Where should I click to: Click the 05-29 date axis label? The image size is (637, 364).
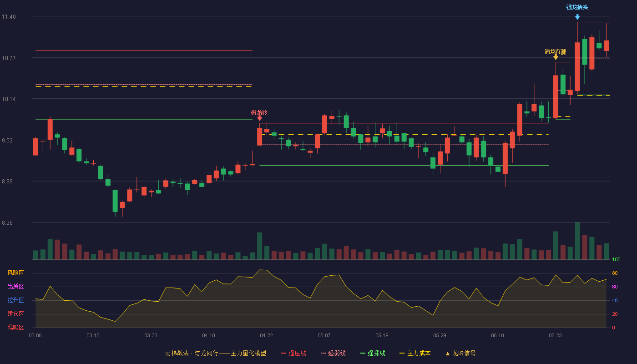(x=440, y=335)
